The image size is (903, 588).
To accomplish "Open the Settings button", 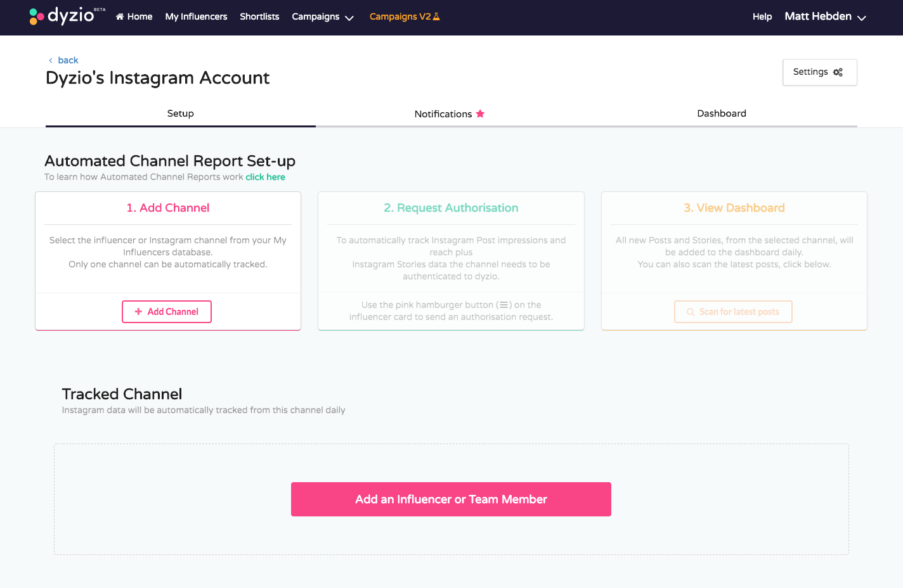I will coord(819,72).
